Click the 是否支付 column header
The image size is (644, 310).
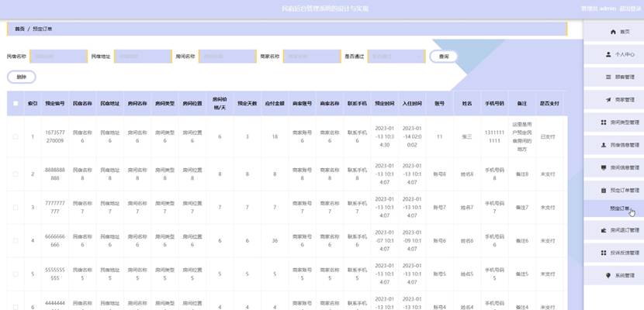[x=549, y=104]
